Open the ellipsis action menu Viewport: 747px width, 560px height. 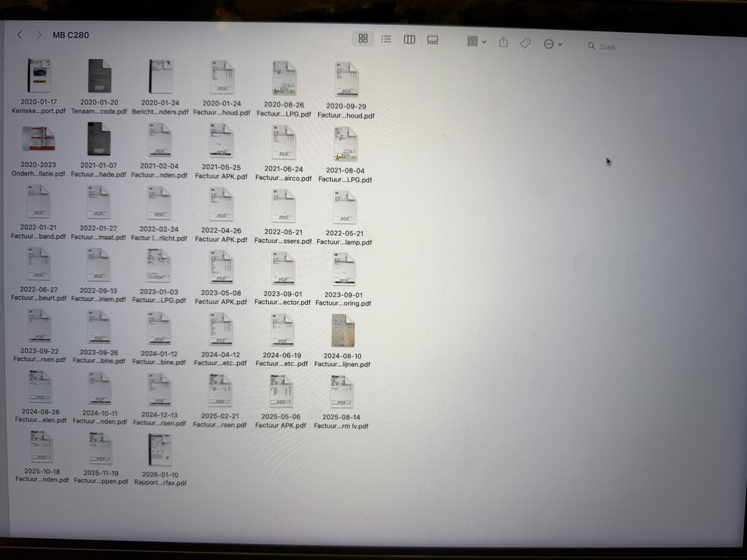click(552, 44)
